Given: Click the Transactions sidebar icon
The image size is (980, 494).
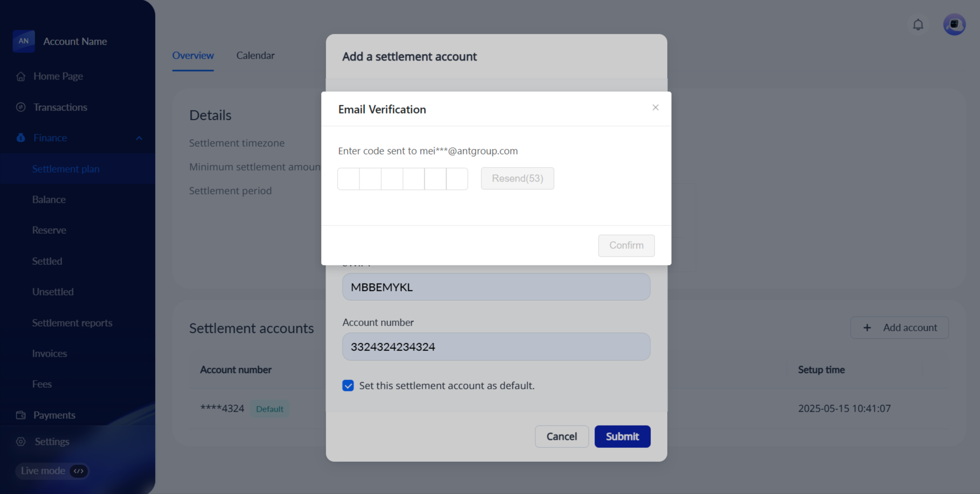Looking at the screenshot, I should (21, 107).
